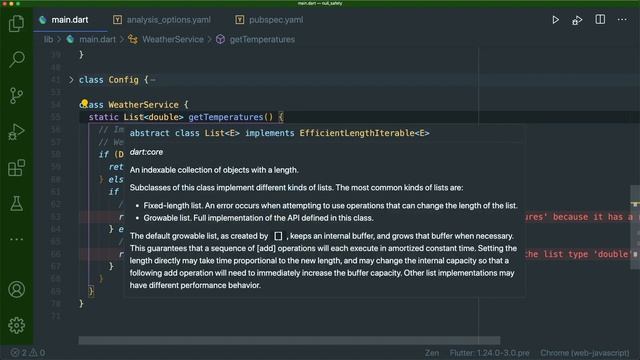
Task: Click the error message mentioning 'double'
Action: tap(579, 254)
